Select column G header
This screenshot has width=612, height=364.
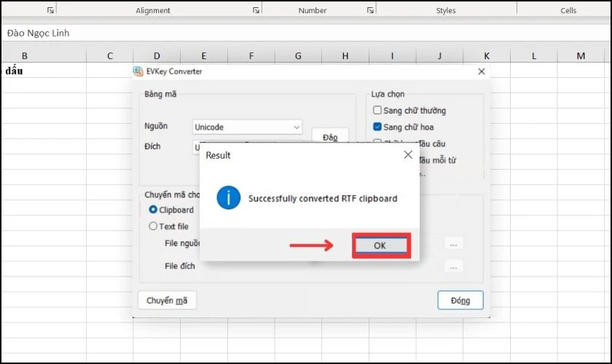point(298,56)
